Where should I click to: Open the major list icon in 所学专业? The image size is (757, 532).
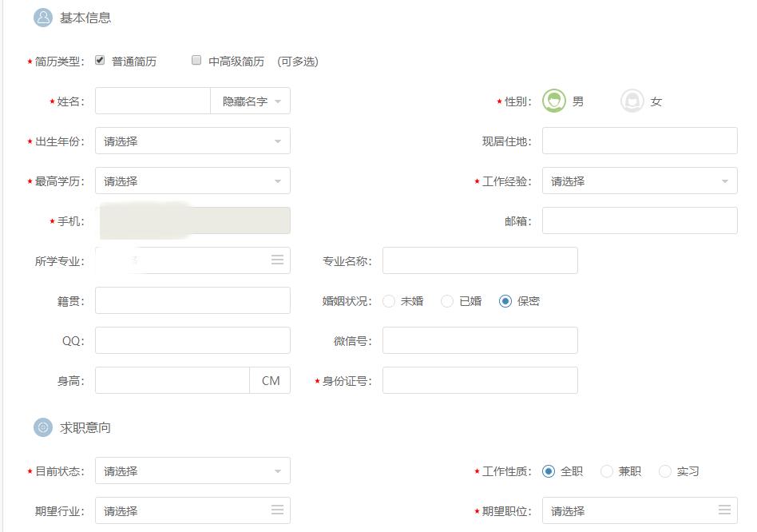point(277,260)
